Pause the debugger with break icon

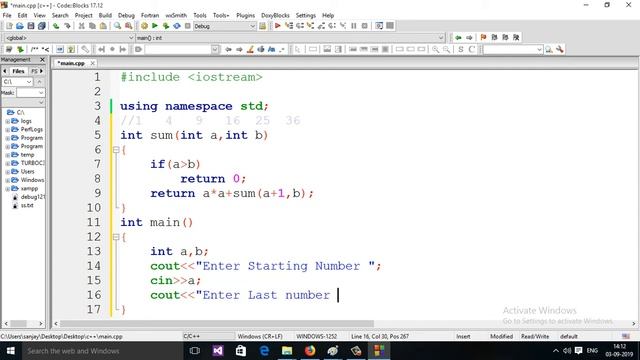354,26
